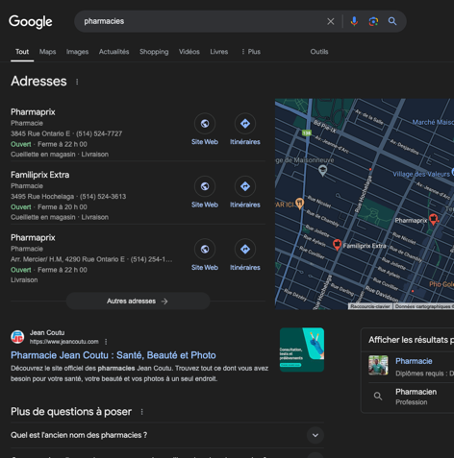Image resolution: width=454 pixels, height=458 pixels.
Task: Switch to the Vidéos tab
Action: (189, 52)
